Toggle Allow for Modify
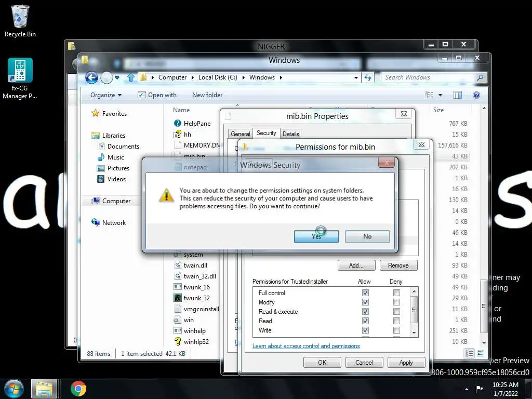The image size is (532, 399). coord(365,302)
